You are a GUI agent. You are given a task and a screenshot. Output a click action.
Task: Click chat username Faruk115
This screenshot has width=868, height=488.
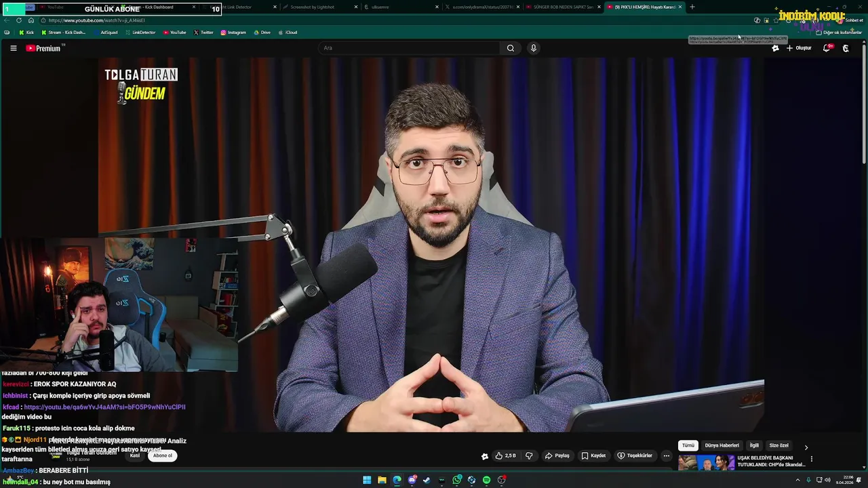pos(16,428)
